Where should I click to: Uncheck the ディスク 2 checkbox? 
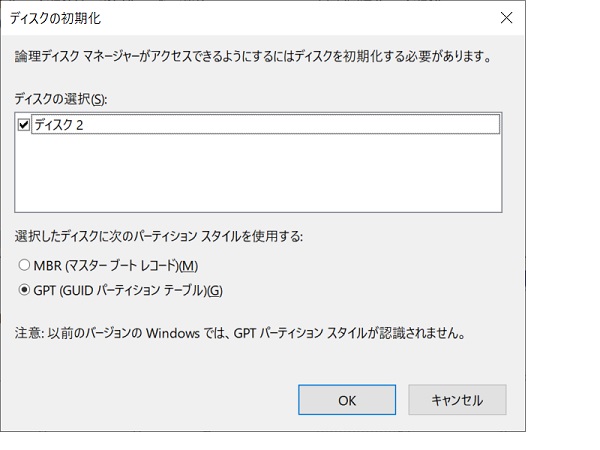click(24, 125)
